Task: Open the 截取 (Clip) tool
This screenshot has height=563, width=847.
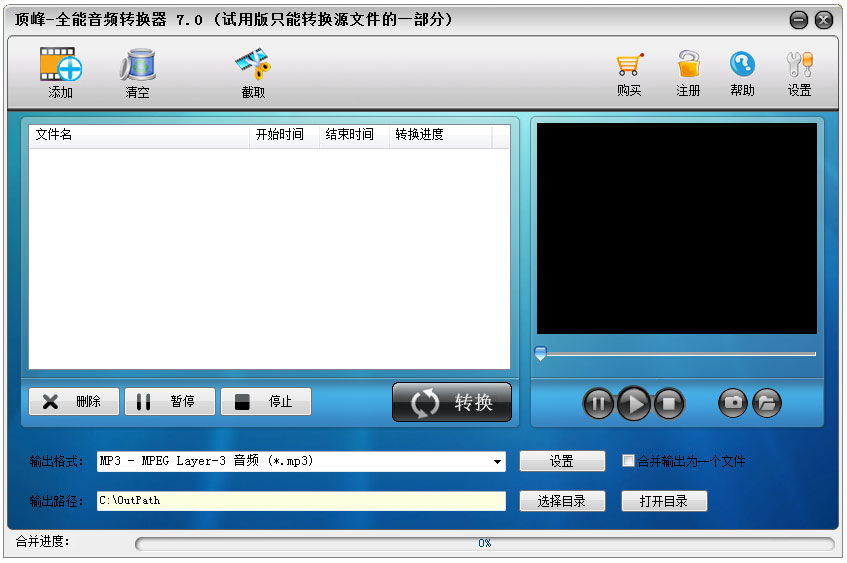Action: click(x=253, y=67)
